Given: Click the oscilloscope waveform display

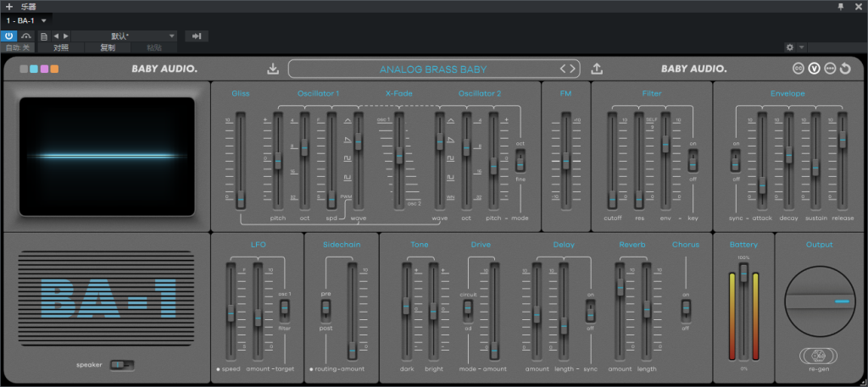Looking at the screenshot, I should click(107, 157).
